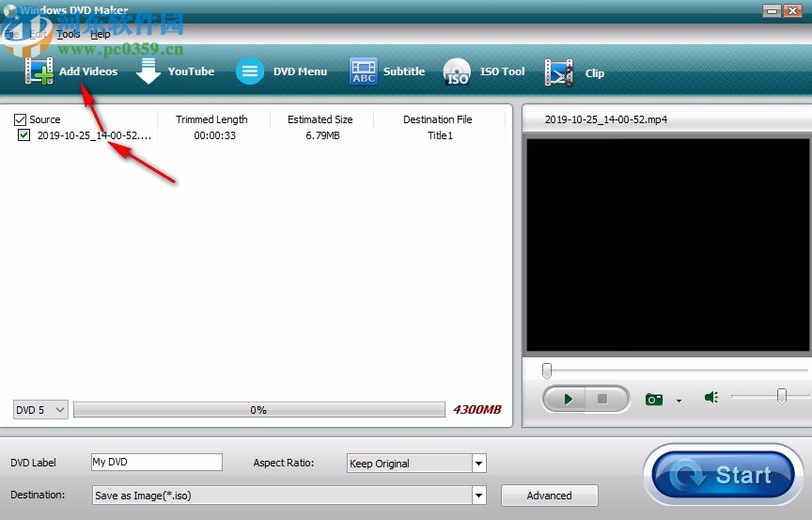
Task: Click the Destination File column header
Action: 438,119
